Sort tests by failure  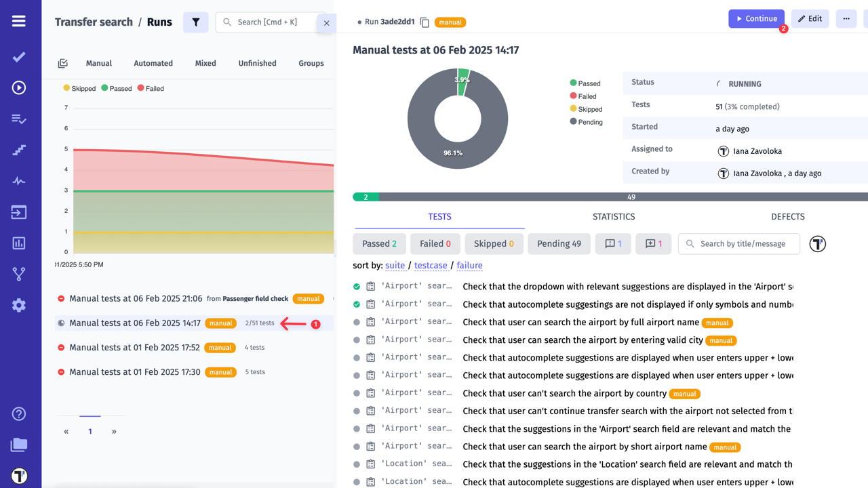point(469,265)
